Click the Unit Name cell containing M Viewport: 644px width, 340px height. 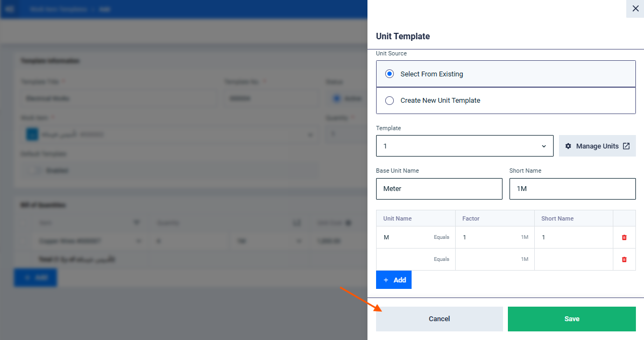point(416,237)
